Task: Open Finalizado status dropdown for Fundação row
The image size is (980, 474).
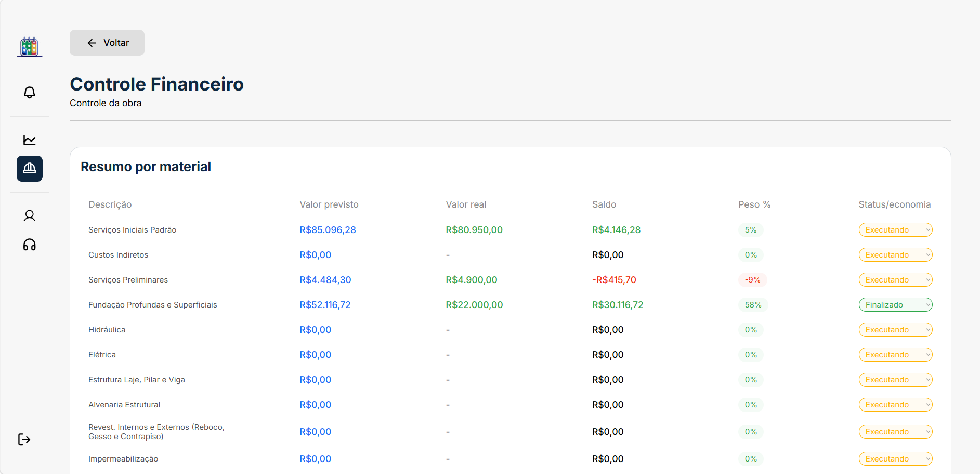Action: coord(895,305)
